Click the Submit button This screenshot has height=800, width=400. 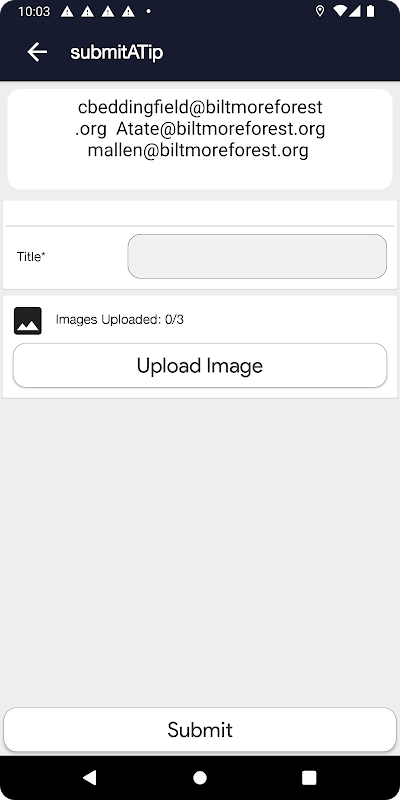200,729
